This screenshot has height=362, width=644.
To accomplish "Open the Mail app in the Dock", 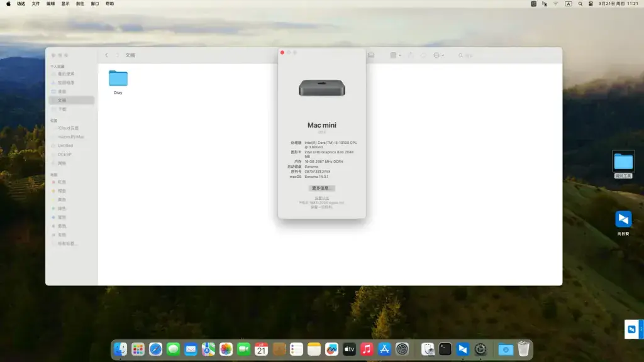I will coord(191,349).
